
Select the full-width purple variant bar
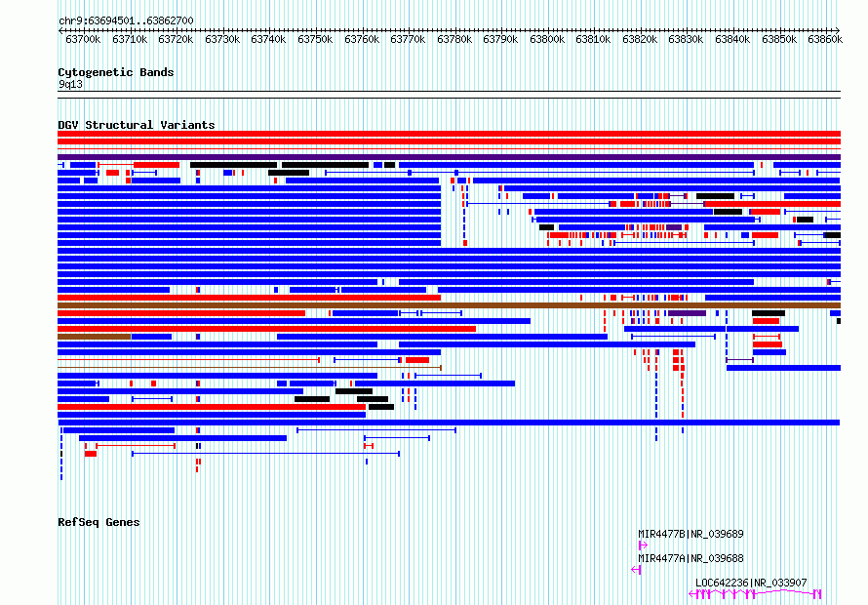coord(449,157)
